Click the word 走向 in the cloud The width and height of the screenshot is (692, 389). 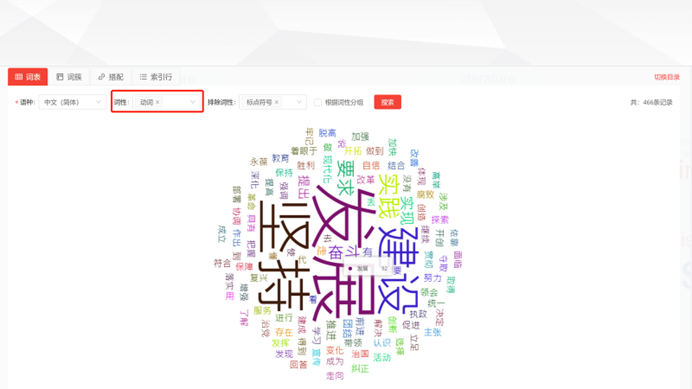(335, 375)
